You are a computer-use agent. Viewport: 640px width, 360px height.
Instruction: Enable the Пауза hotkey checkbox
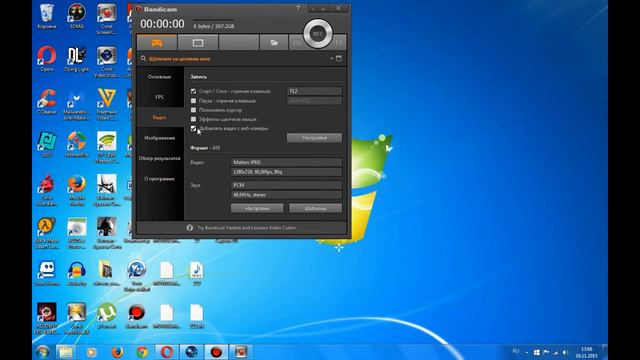193,100
